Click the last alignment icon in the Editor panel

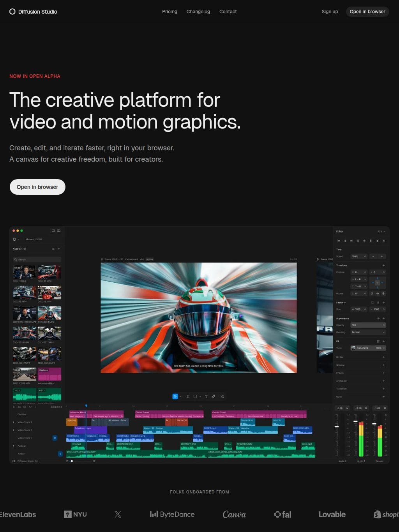click(383, 241)
